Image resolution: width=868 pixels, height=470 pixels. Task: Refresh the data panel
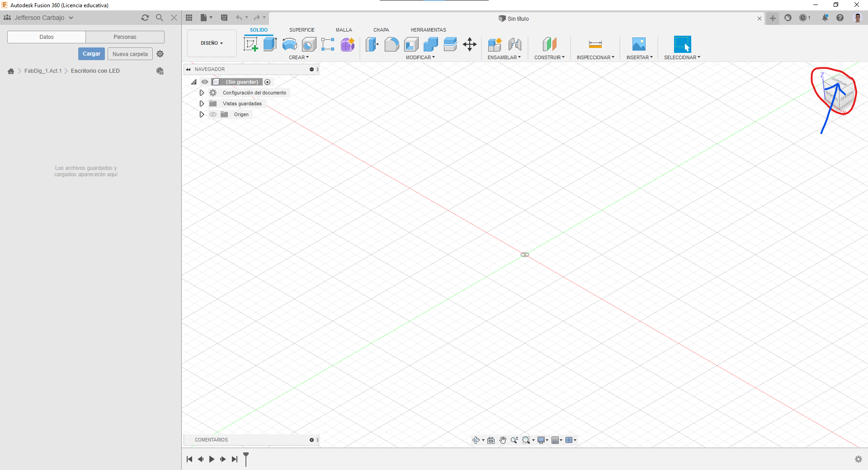click(145, 18)
